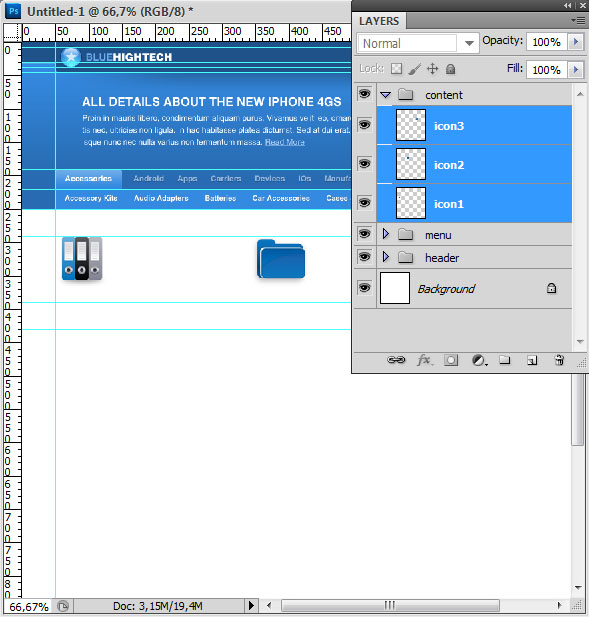
Task: Collapse the Layers panel to icons
Action: [567, 6]
